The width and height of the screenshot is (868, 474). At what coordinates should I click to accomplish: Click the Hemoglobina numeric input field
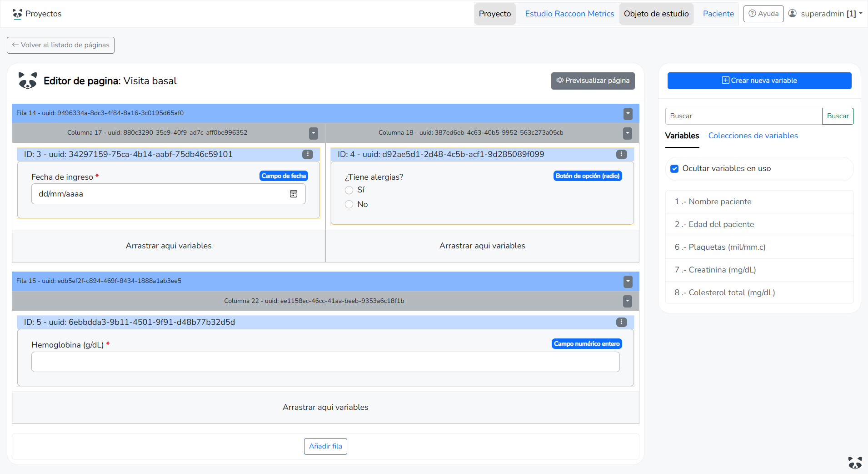[325, 362]
